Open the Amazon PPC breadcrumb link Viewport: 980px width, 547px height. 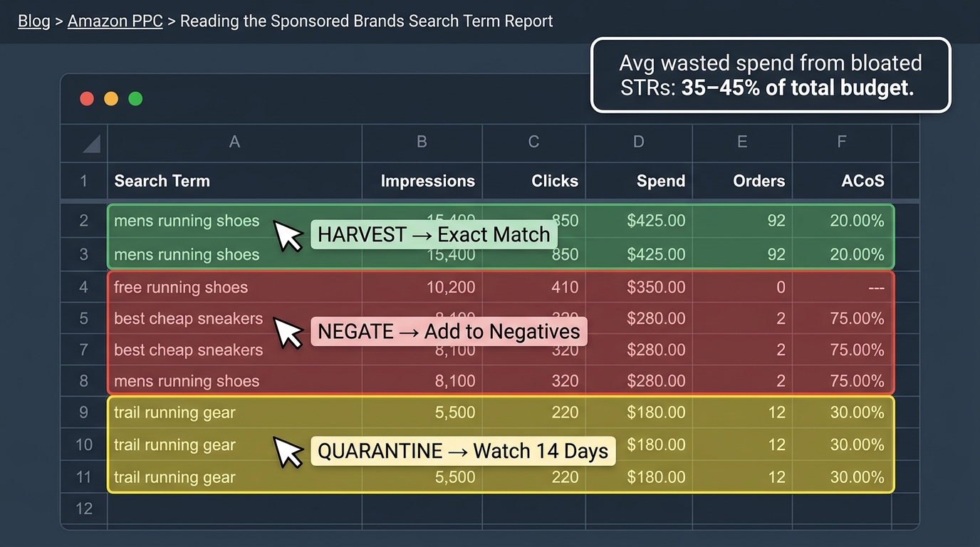pyautogui.click(x=115, y=21)
